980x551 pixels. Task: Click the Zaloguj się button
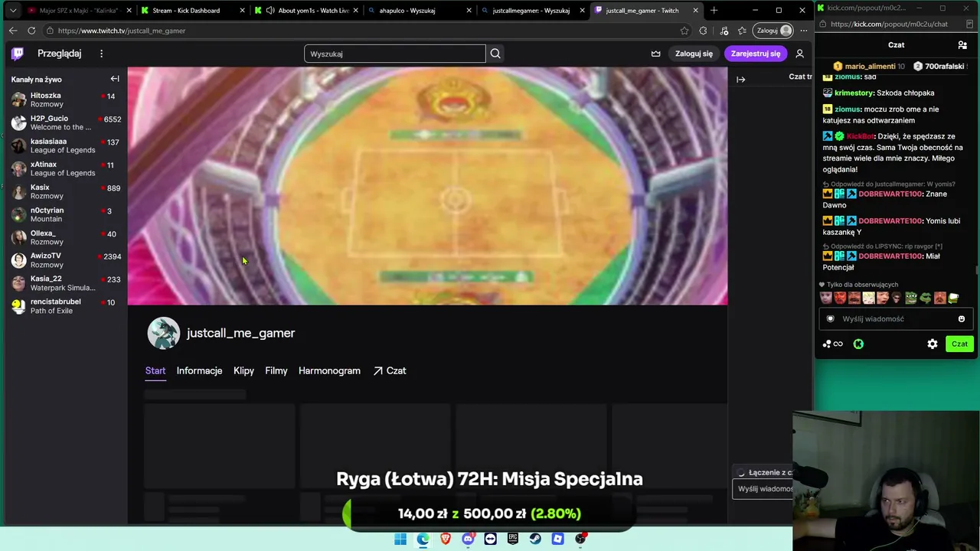coord(694,54)
